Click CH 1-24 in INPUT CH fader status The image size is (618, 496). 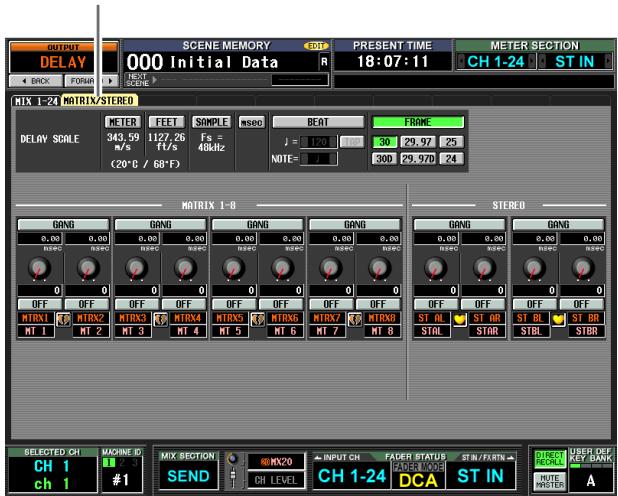[x=352, y=476]
